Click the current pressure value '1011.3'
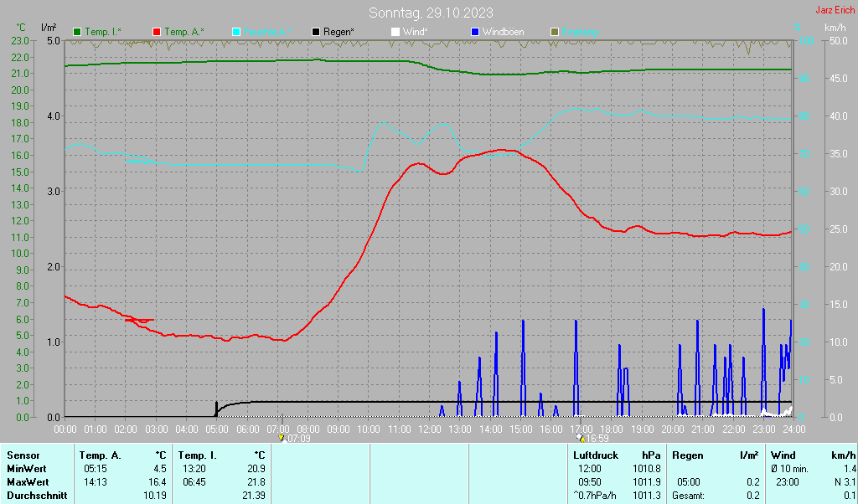Screen dimensions: 858x504 pyautogui.click(x=646, y=496)
